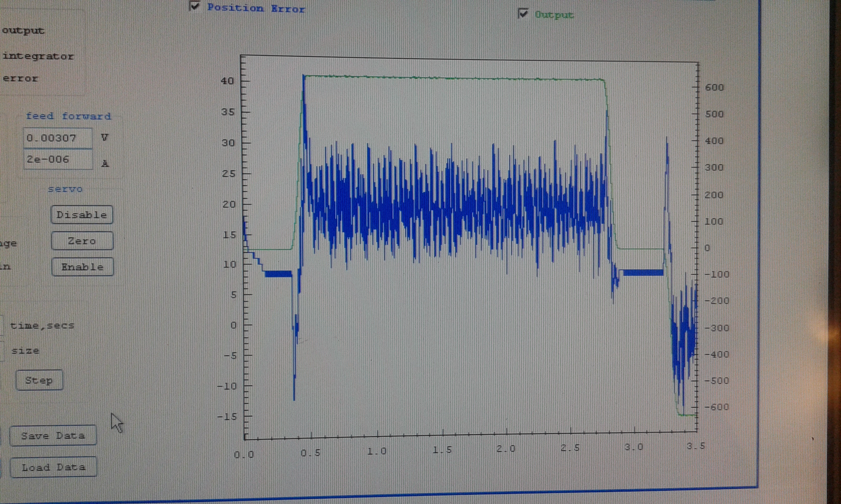The width and height of the screenshot is (841, 504).
Task: Click the output option label at top left
Action: (x=23, y=31)
